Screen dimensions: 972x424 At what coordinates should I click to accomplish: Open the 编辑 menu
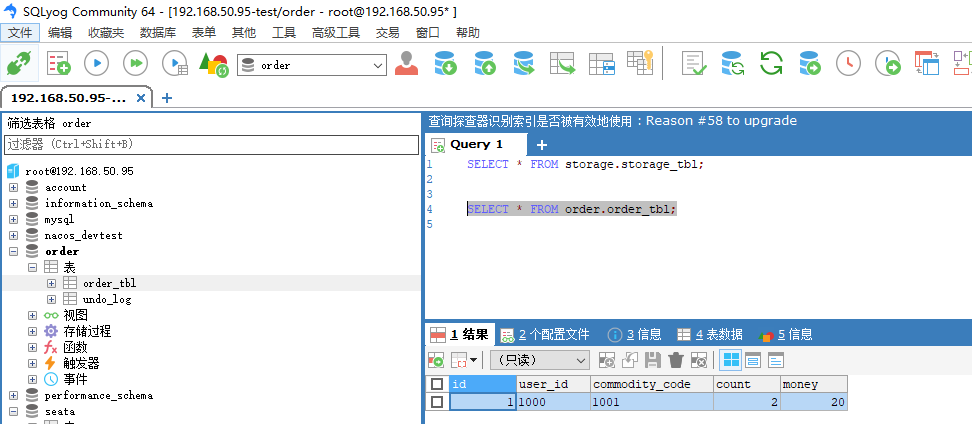[60, 33]
